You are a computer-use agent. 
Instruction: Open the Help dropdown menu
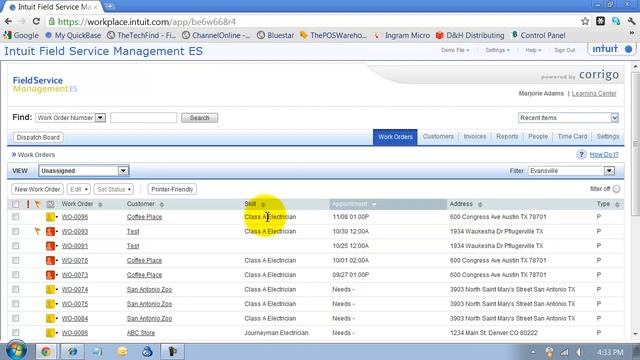tap(533, 50)
